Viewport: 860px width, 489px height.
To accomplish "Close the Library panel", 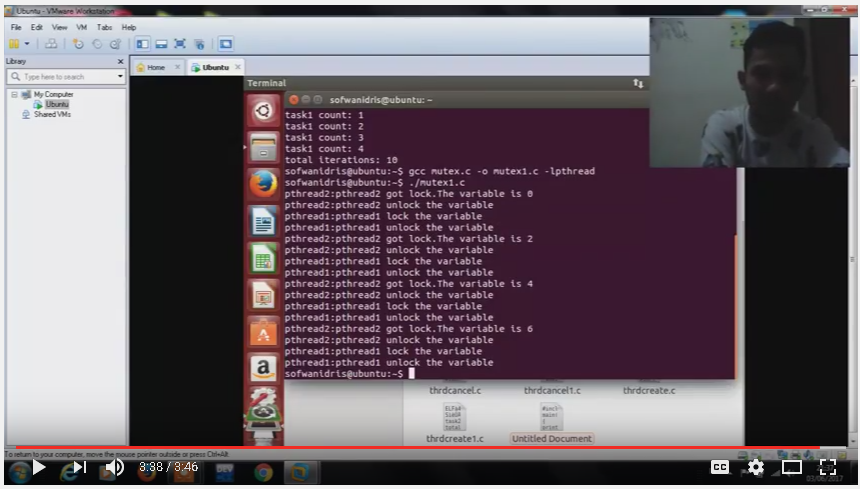I will [121, 61].
